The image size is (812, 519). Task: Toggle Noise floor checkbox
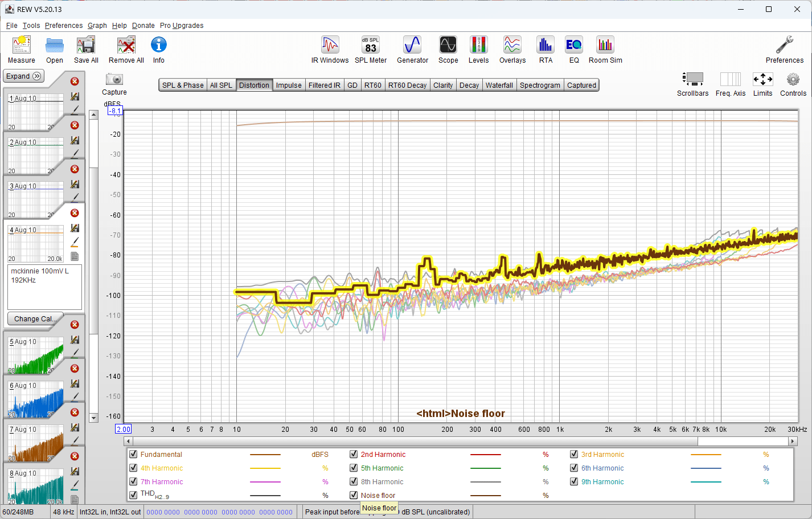point(354,495)
